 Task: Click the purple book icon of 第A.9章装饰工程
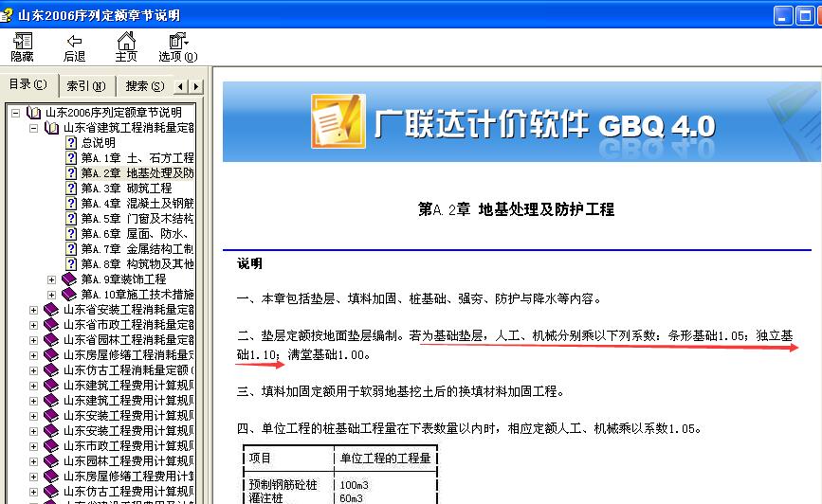coord(69,279)
